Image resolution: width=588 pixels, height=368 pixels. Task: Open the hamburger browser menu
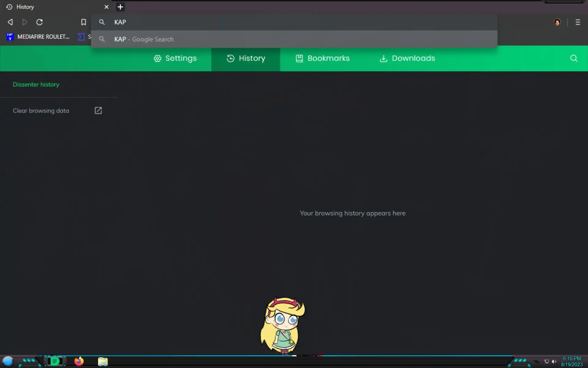click(x=578, y=22)
